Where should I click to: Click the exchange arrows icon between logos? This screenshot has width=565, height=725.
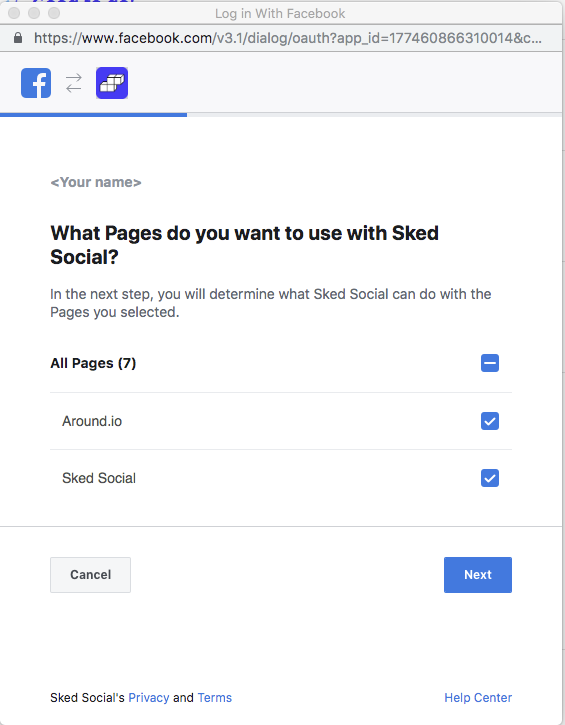click(74, 83)
